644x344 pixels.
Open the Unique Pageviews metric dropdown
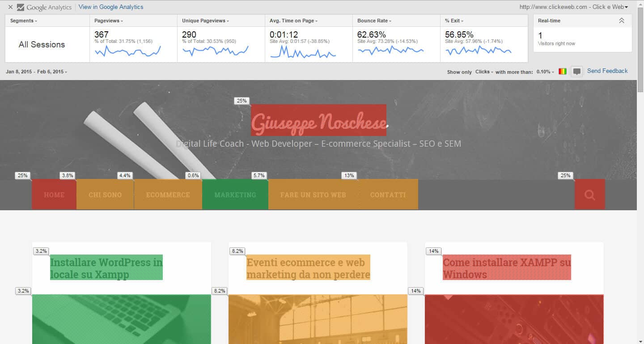coord(206,21)
